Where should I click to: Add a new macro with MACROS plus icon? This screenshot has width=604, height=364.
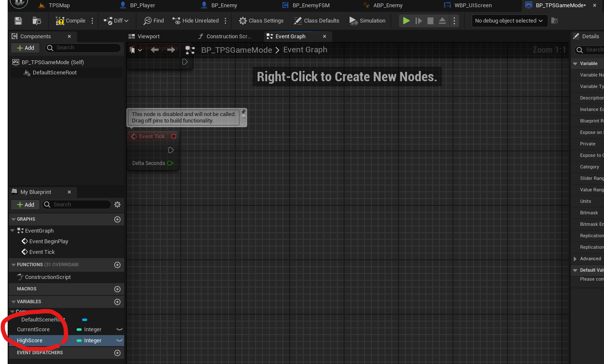tap(117, 289)
